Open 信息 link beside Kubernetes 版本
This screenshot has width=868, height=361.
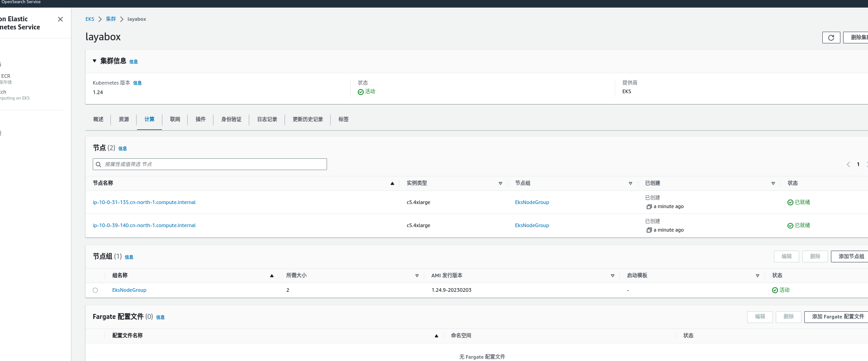pyautogui.click(x=137, y=83)
